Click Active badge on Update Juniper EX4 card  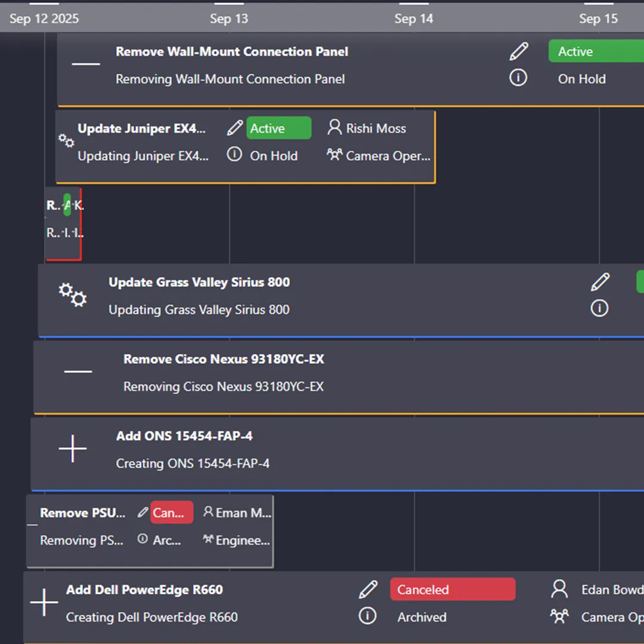coord(279,128)
